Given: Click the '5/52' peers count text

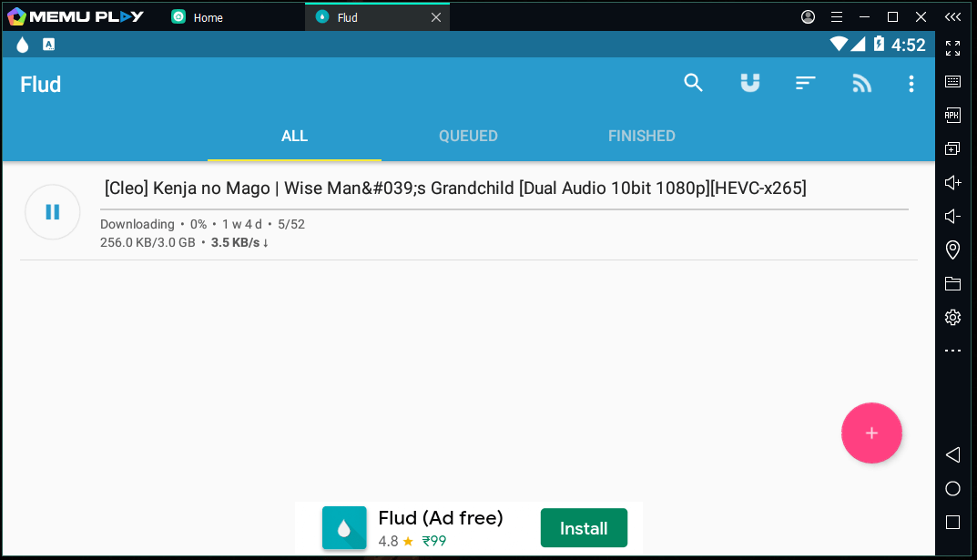Looking at the screenshot, I should 291,224.
